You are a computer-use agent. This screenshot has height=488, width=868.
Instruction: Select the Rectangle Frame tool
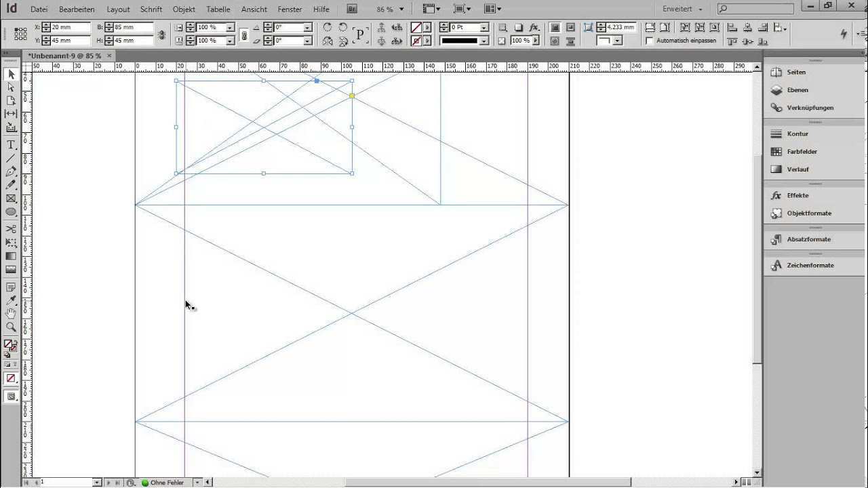[x=11, y=199]
